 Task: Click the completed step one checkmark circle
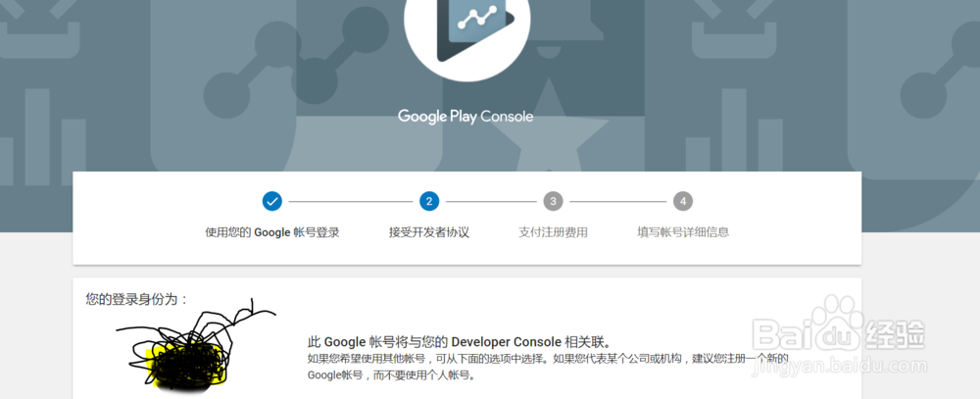[x=271, y=201]
